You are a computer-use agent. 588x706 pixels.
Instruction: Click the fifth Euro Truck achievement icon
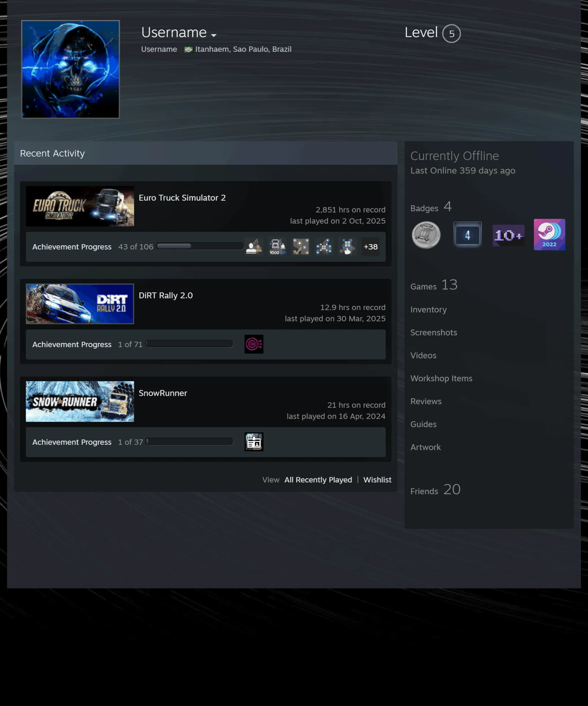click(x=347, y=247)
